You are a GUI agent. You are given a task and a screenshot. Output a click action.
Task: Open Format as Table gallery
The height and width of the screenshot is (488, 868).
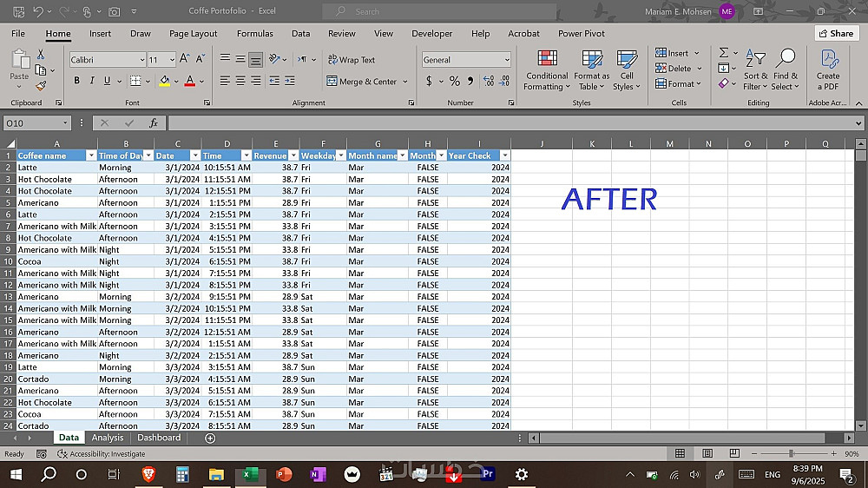pyautogui.click(x=592, y=70)
